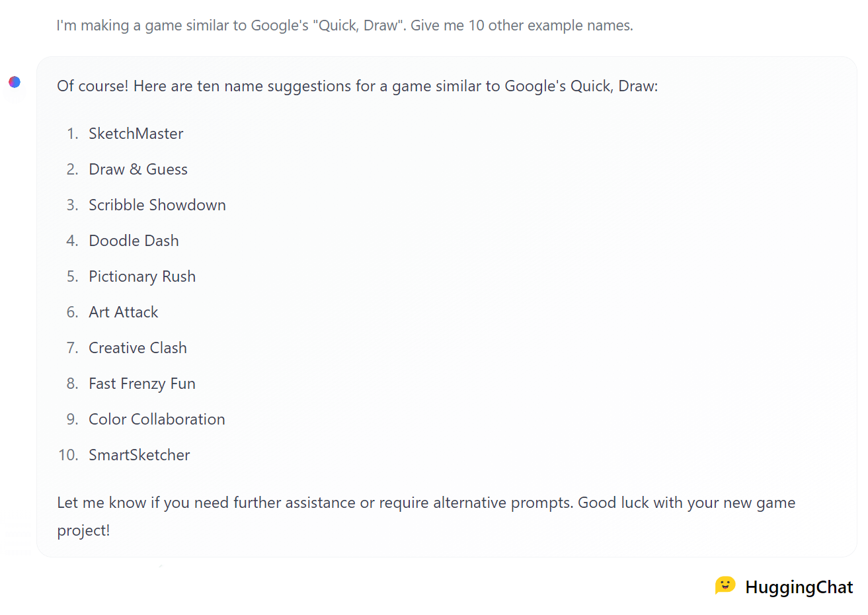Click the list number 1 marker
This screenshot has width=868, height=615.
[72, 134]
